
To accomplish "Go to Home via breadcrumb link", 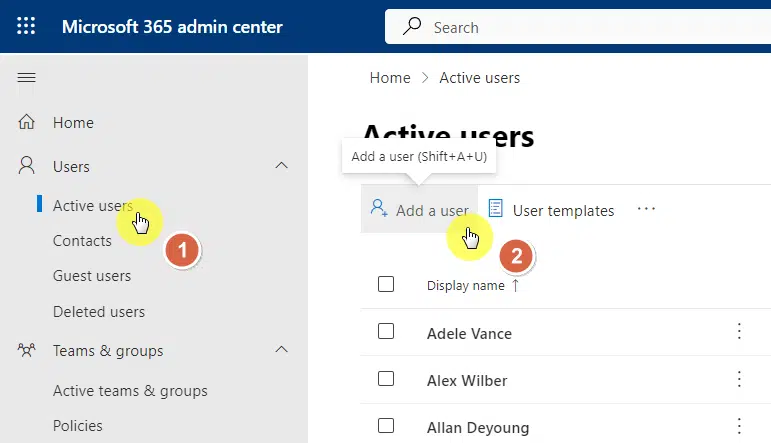I will (x=390, y=78).
